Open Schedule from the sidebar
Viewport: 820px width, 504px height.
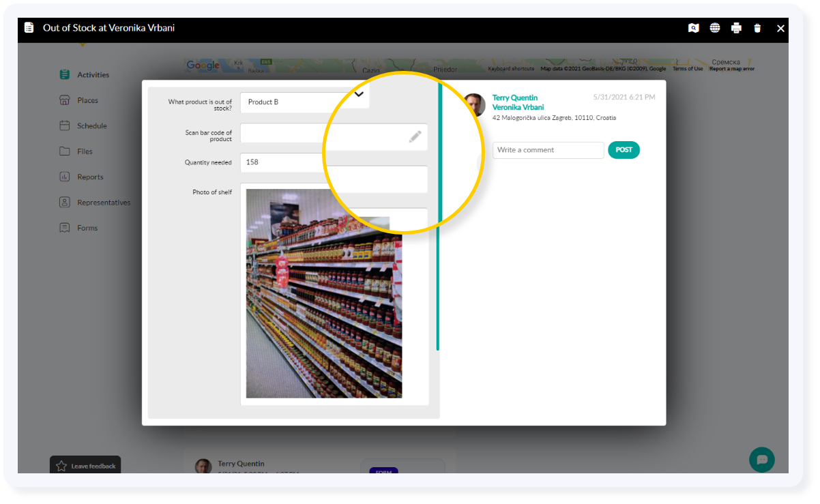[x=65, y=125]
